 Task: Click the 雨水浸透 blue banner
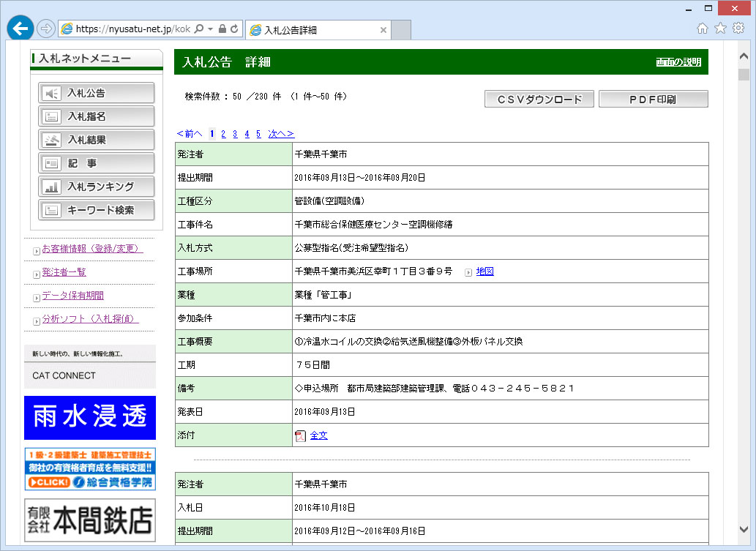tap(90, 417)
